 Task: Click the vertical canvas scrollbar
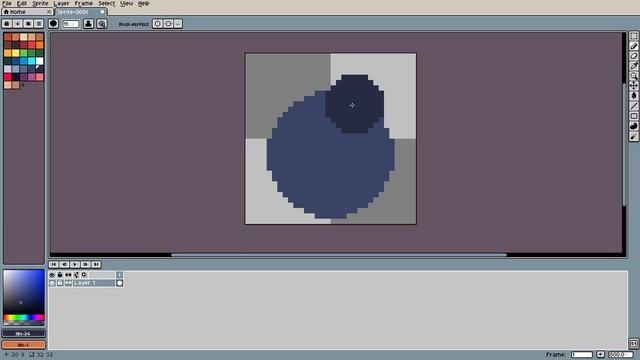coord(624,144)
